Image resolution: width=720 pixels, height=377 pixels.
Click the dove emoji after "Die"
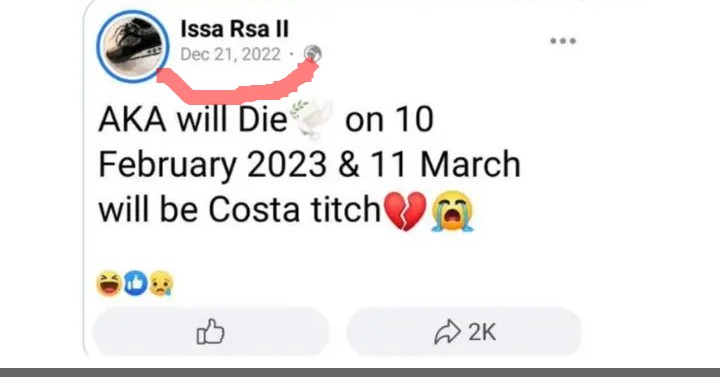[311, 119]
